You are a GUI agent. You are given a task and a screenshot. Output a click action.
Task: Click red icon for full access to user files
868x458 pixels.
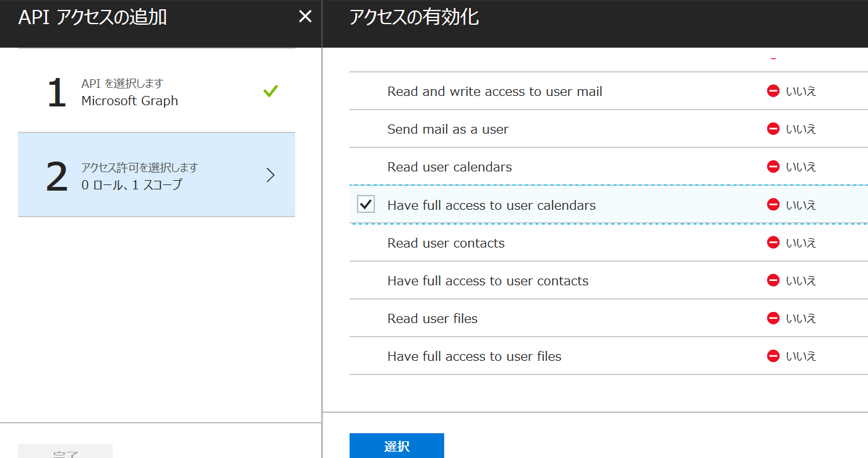773,356
